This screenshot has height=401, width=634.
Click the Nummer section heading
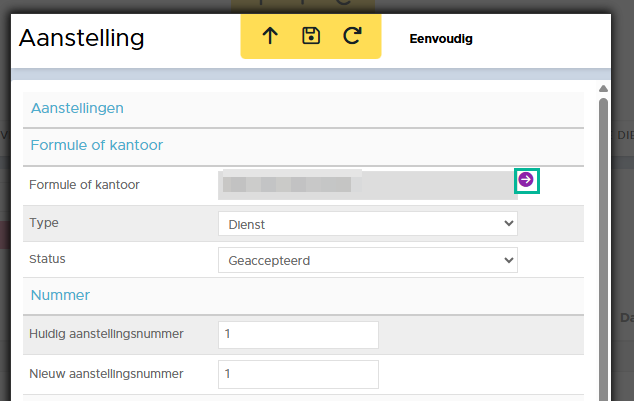[x=60, y=295]
